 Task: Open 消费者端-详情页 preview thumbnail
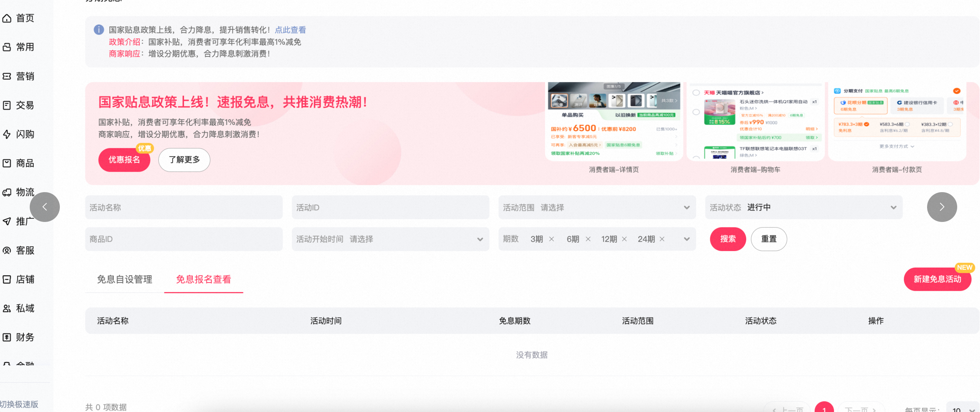coord(614,122)
